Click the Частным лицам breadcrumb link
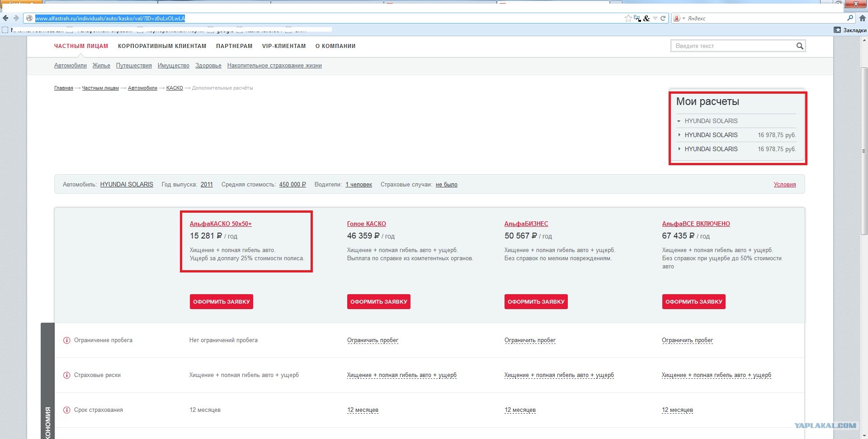This screenshot has width=868, height=439. coord(100,88)
